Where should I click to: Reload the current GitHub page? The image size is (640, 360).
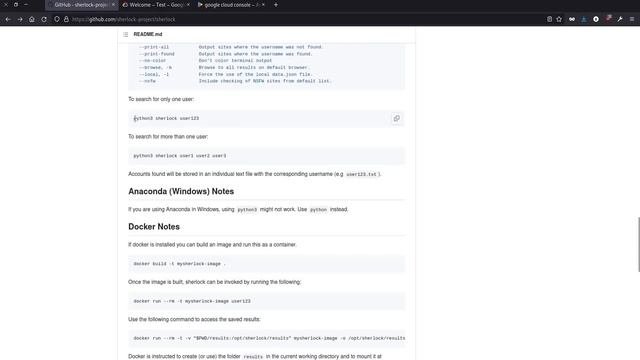44,19
